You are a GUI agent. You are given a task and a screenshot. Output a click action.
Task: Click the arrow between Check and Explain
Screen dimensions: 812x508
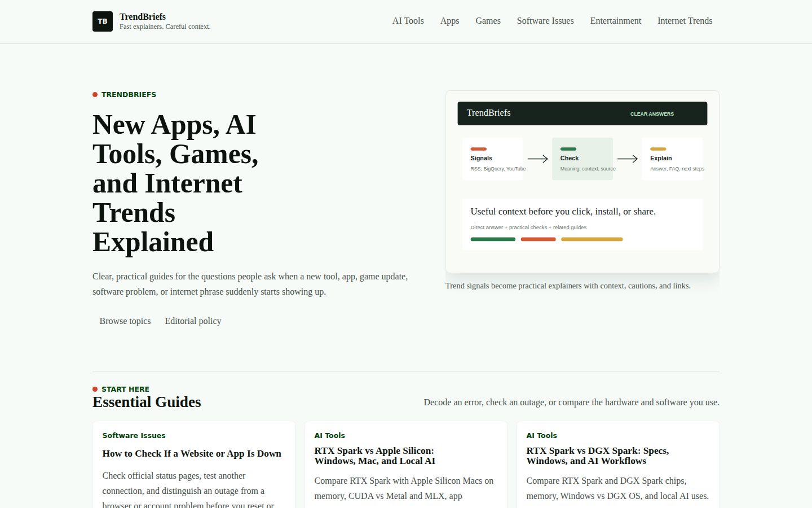pyautogui.click(x=628, y=159)
